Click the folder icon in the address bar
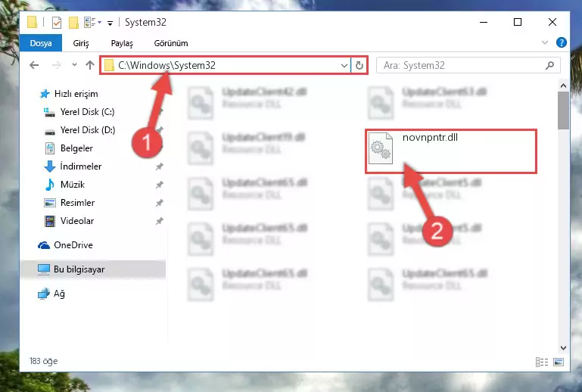This screenshot has width=582, height=392. 109,66
